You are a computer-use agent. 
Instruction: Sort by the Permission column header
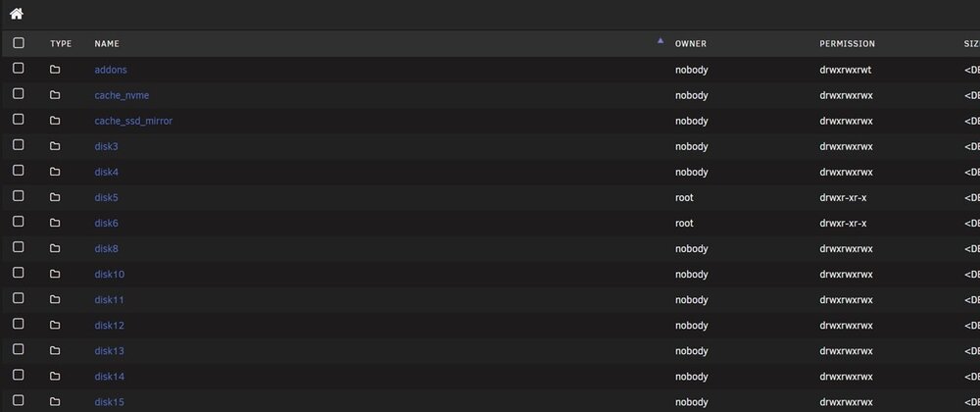click(847, 44)
